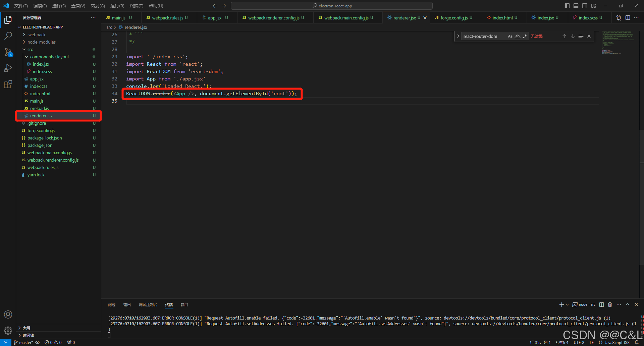Toggle match case in find widget

tap(510, 36)
